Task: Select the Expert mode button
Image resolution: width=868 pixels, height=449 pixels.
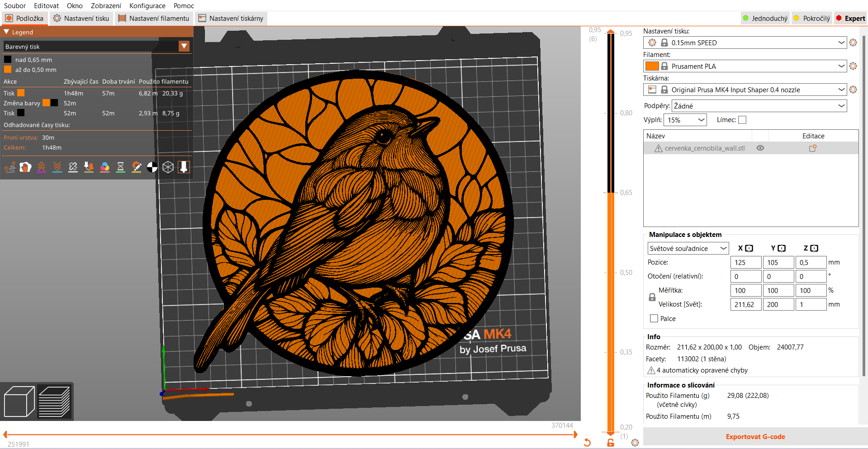Action: [x=850, y=19]
